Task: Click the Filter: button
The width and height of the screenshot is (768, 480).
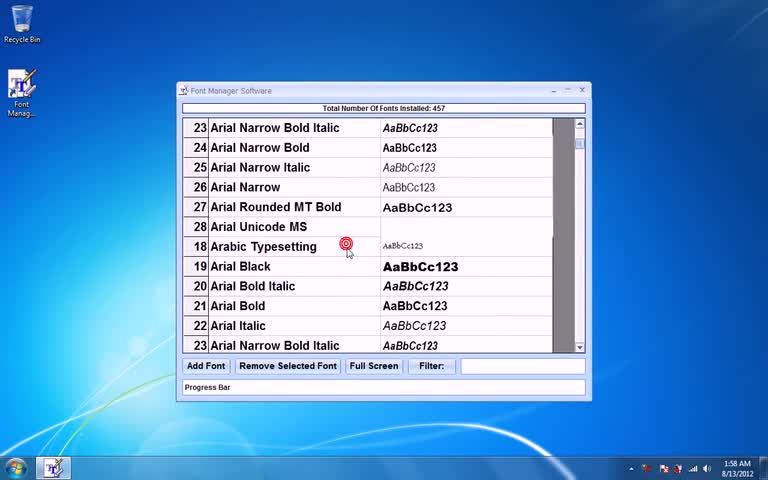Action: (x=432, y=366)
